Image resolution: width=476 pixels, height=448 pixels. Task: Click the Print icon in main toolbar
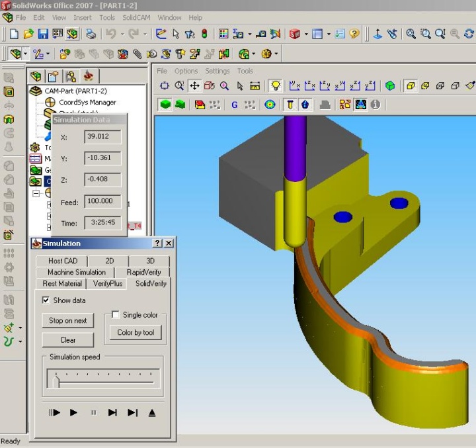91,34
